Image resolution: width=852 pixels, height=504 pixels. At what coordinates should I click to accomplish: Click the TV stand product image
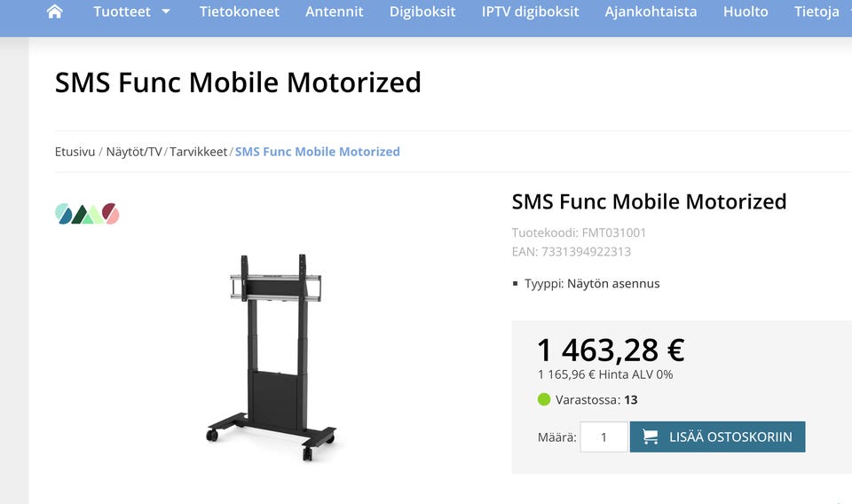tap(271, 357)
